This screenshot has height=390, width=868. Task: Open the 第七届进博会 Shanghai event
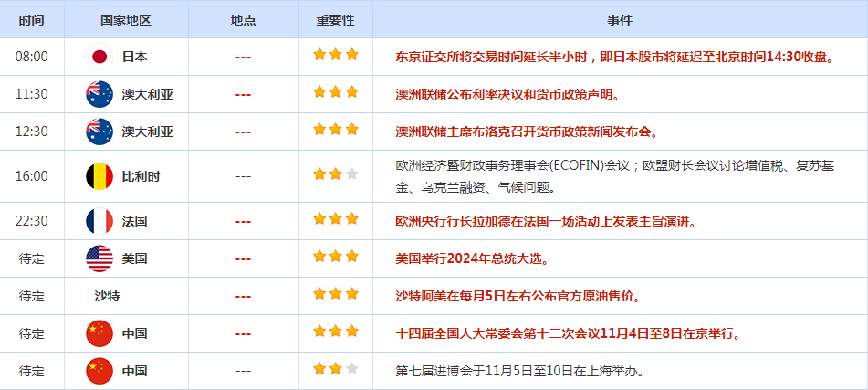(x=520, y=371)
